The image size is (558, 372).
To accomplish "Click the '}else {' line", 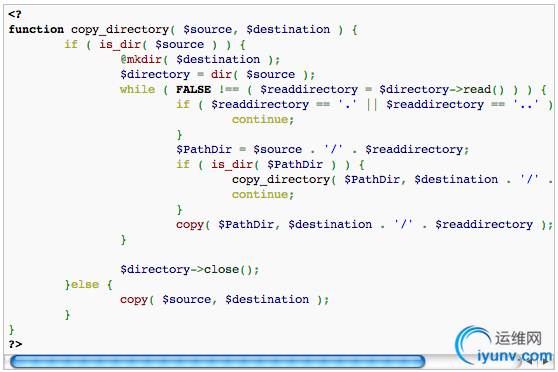I will (x=89, y=284).
